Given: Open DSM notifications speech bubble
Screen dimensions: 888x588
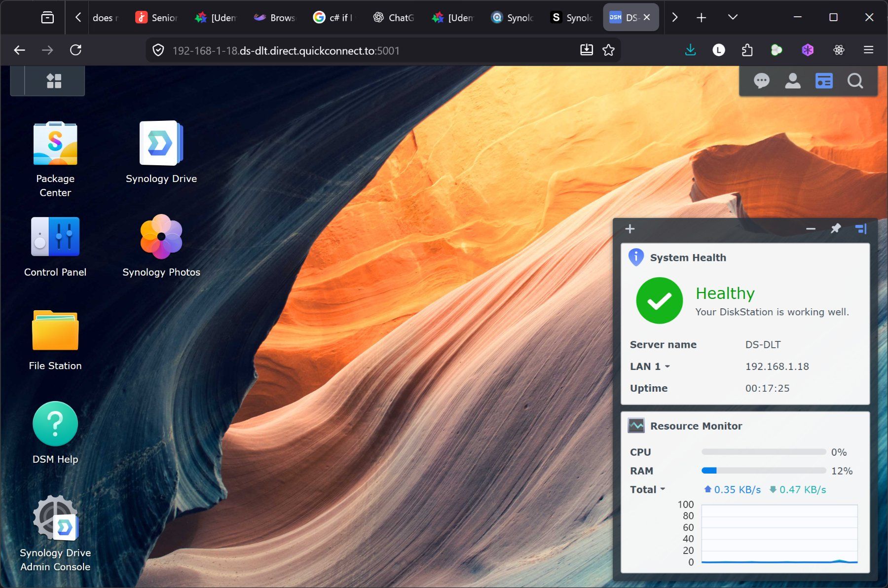Looking at the screenshot, I should pyautogui.click(x=761, y=80).
